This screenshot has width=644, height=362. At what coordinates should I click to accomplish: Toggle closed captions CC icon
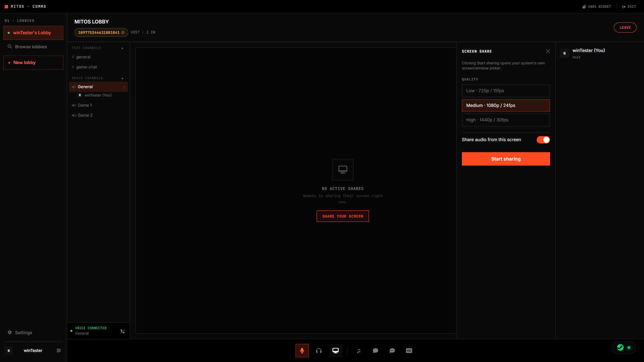pyautogui.click(x=409, y=351)
